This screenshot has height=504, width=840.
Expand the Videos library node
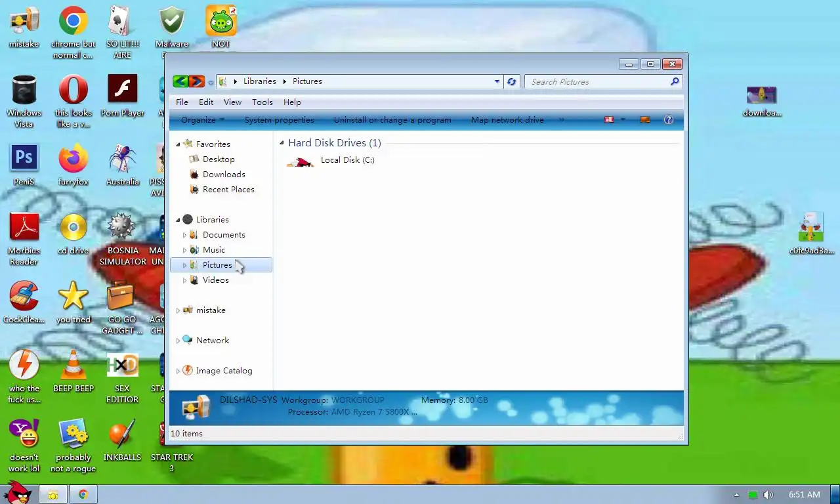184,280
